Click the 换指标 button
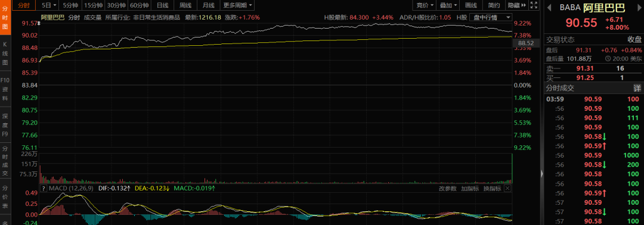 pyautogui.click(x=492, y=189)
